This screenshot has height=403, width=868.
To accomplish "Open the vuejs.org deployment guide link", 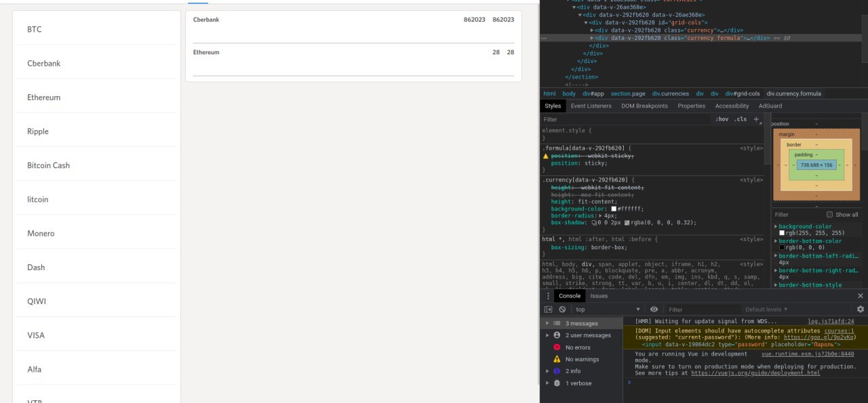I will point(755,373).
